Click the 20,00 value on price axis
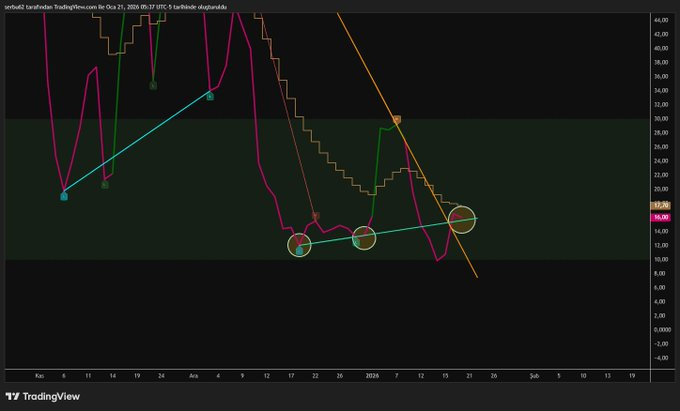Image resolution: width=680 pixels, height=411 pixels. point(661,189)
